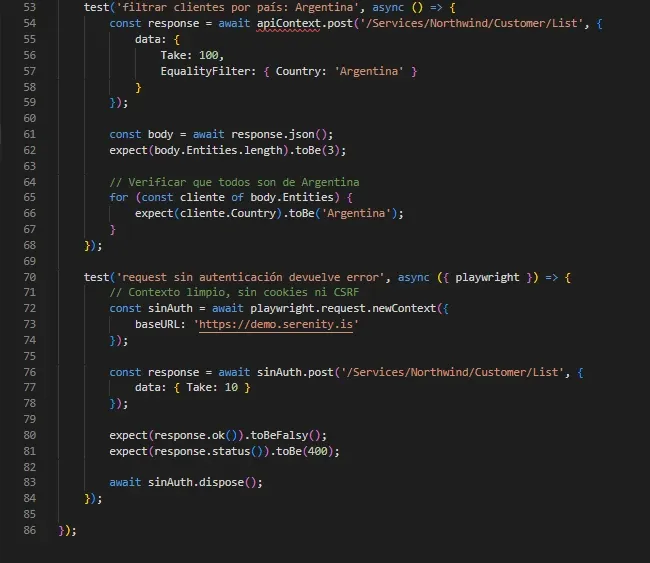Click toBe(3) assertion on line 62
The image size is (650, 563).
tap(317, 150)
